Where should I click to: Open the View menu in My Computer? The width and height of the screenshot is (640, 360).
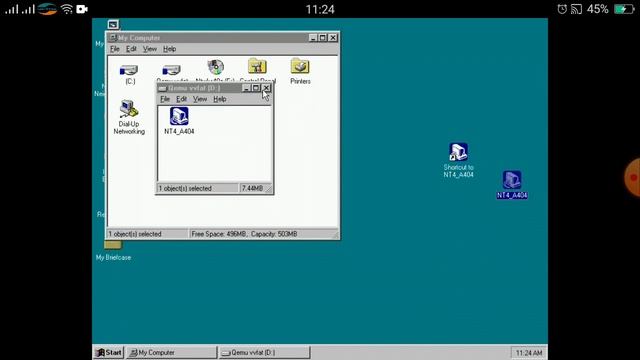150,49
